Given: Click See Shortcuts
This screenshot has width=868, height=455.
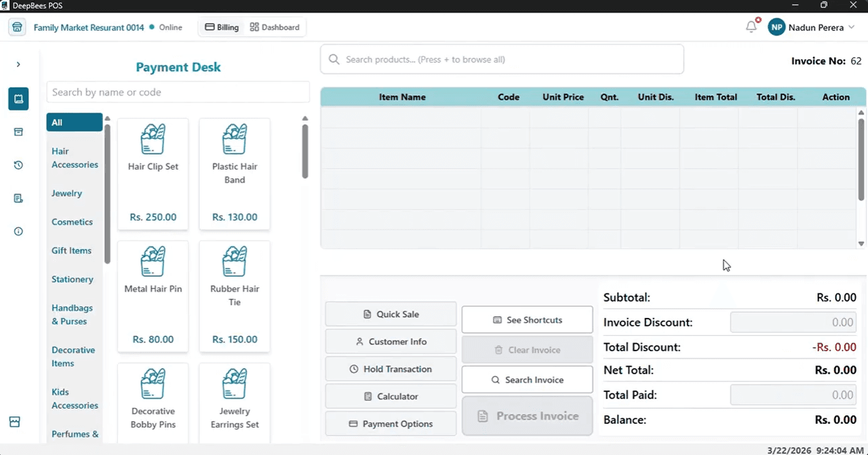Looking at the screenshot, I should (x=528, y=320).
